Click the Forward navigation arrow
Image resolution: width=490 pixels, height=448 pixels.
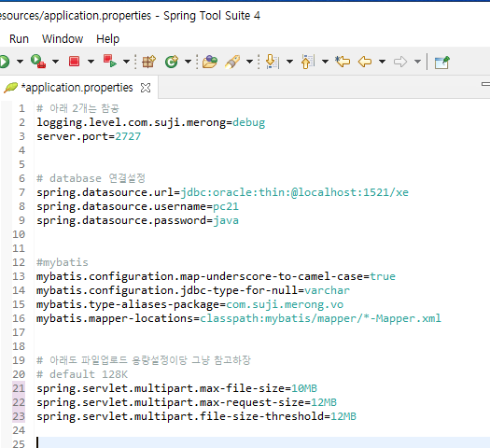400,62
